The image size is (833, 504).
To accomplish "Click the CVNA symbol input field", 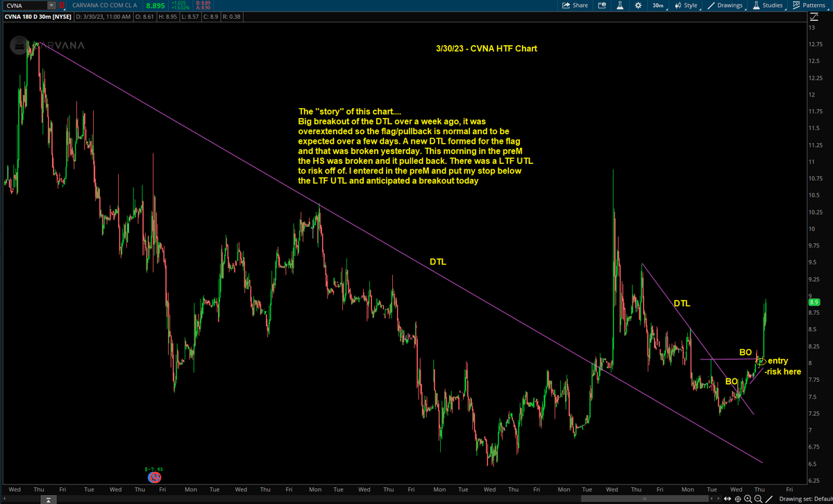I will [24, 5].
